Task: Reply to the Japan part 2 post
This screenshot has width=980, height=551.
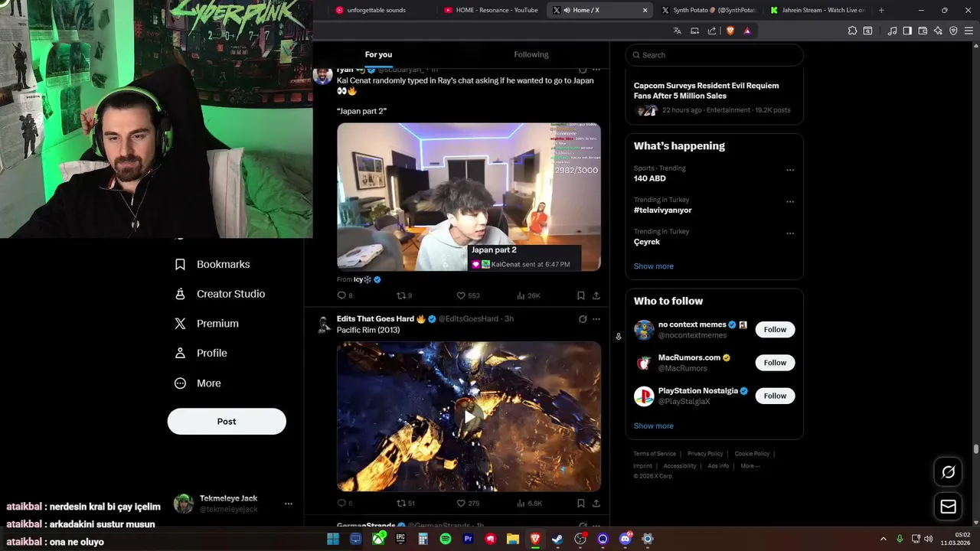Action: (345, 295)
